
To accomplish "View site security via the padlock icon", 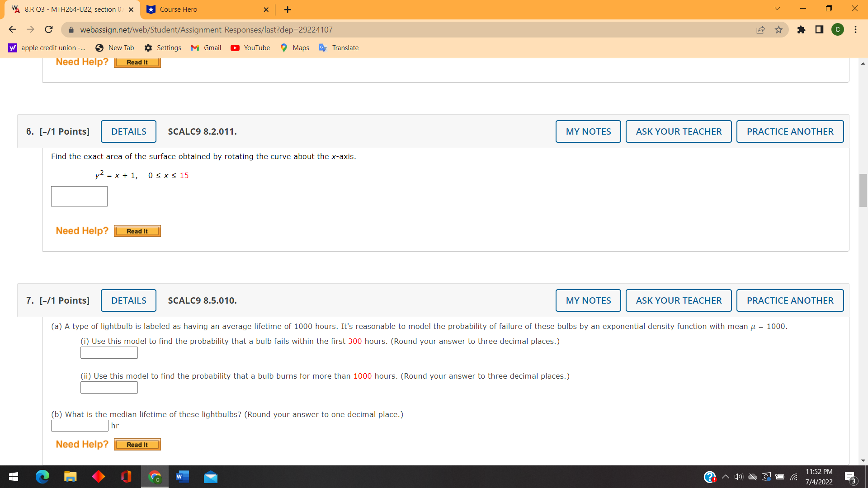I will pyautogui.click(x=71, y=29).
